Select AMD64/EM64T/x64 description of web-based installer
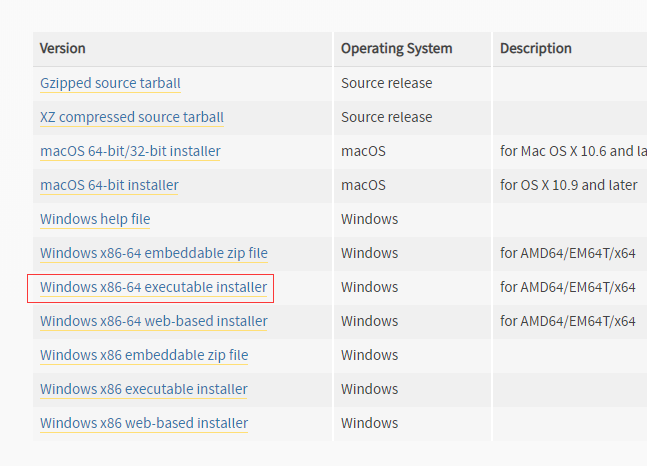 coord(568,321)
